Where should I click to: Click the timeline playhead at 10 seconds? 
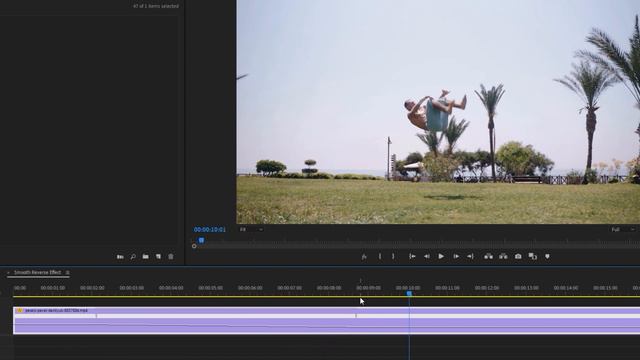(x=409, y=293)
